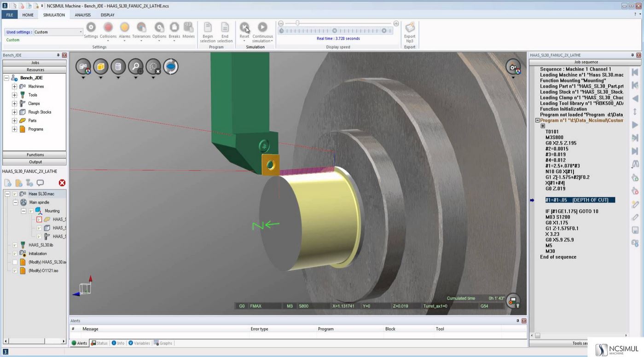This screenshot has width=644, height=357.
Task: Click the go-to-start icon in Job sequence
Action: 635,72
